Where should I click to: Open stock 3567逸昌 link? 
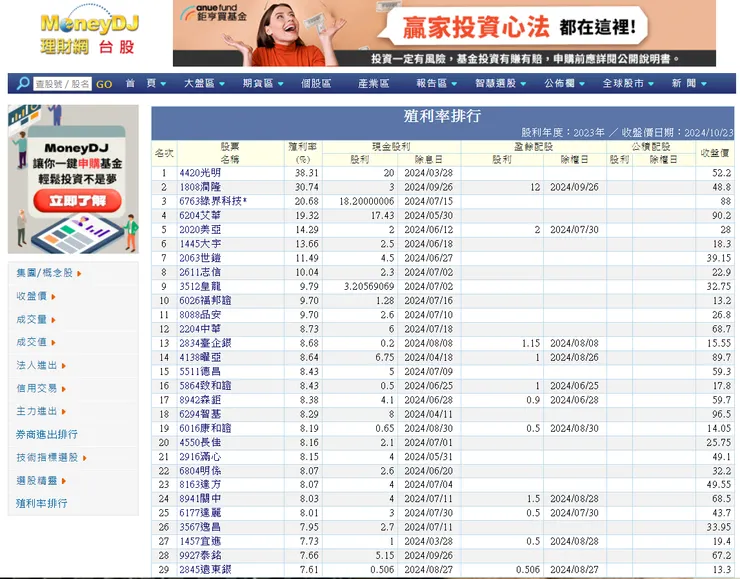coord(200,527)
